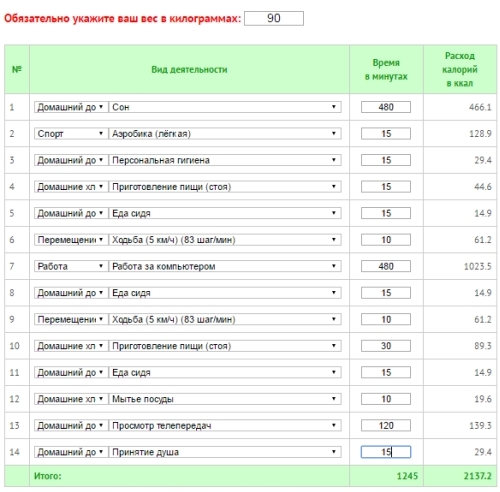Click row 1 time field

click(x=386, y=107)
